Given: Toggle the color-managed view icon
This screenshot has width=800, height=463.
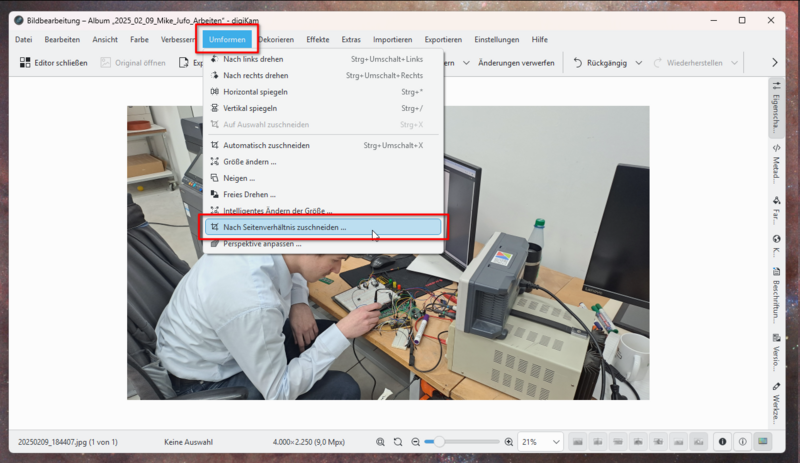Looking at the screenshot, I should pos(762,442).
